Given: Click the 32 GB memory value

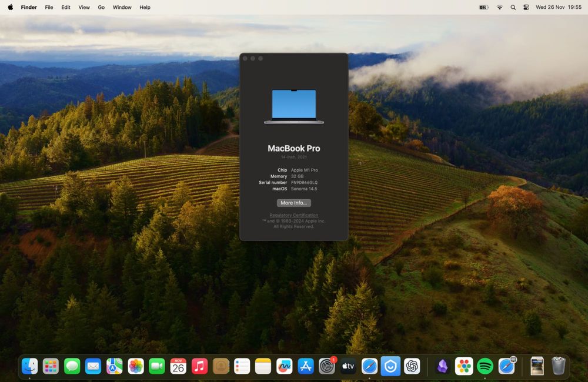Looking at the screenshot, I should click(298, 176).
